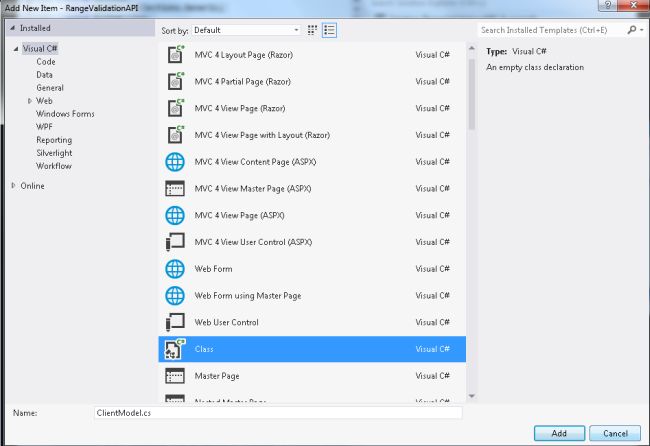Select the 'Web User Control' template name
Image resolution: width=650 pixels, height=446 pixels.
click(226, 322)
